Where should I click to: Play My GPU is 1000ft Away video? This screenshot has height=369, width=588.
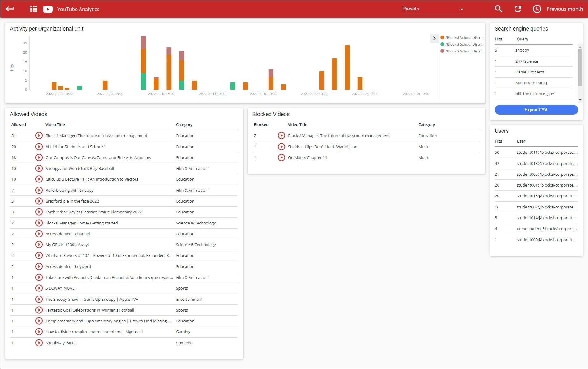[x=39, y=245]
